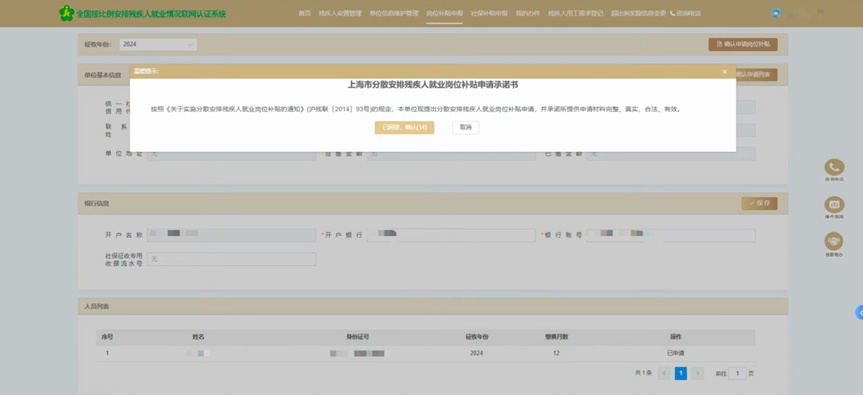Click the green flower logo icon
This screenshot has height=395, width=863.
67,13
